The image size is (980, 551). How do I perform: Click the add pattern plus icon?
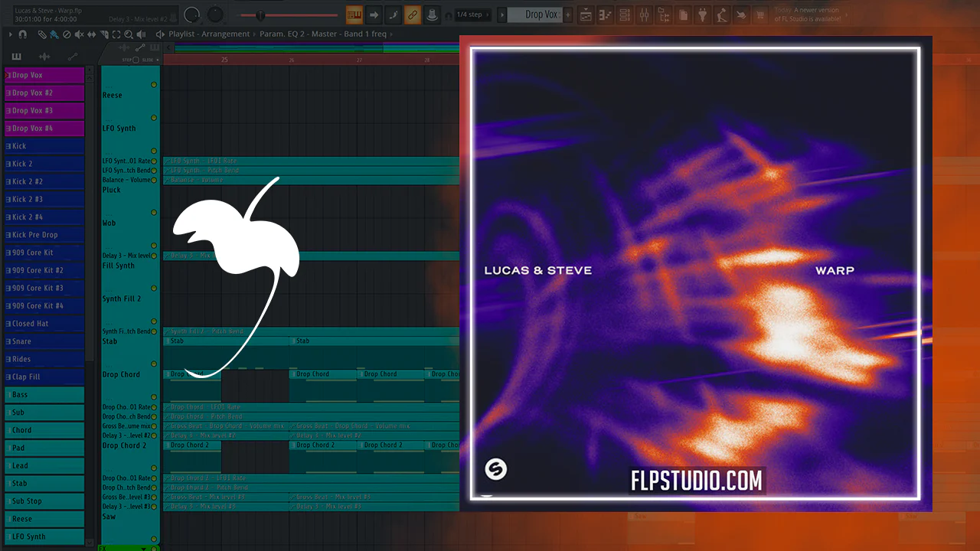pyautogui.click(x=568, y=15)
